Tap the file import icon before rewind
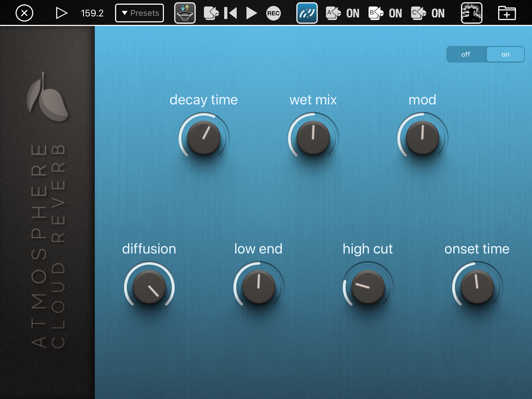 211,13
